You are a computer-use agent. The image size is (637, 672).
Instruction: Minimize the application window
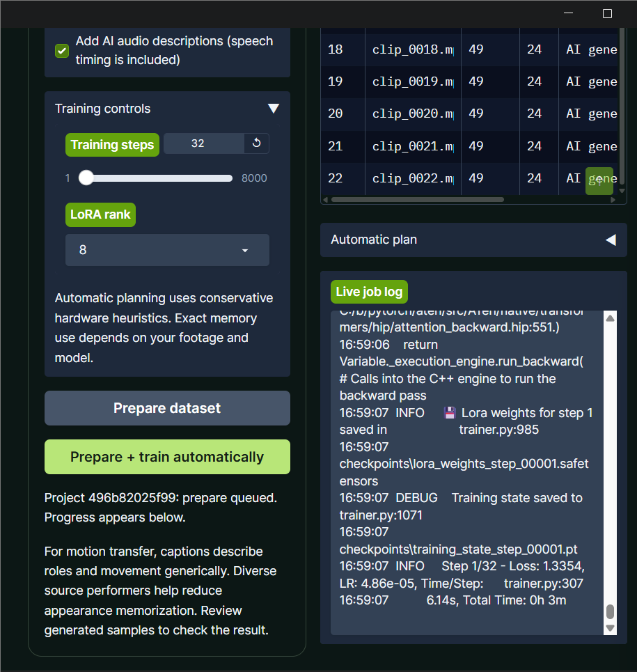[x=569, y=13]
